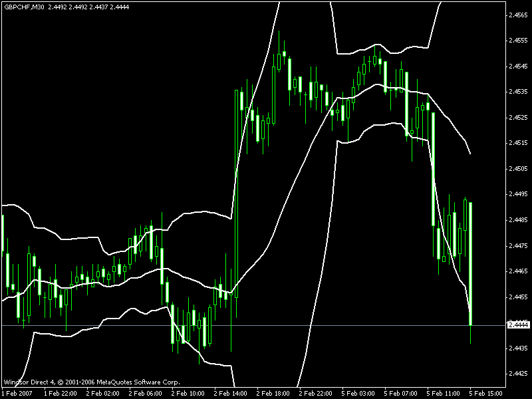The width and height of the screenshot is (532, 399).
Task: Click the 2.4515 price axis label
Action: click(x=519, y=143)
